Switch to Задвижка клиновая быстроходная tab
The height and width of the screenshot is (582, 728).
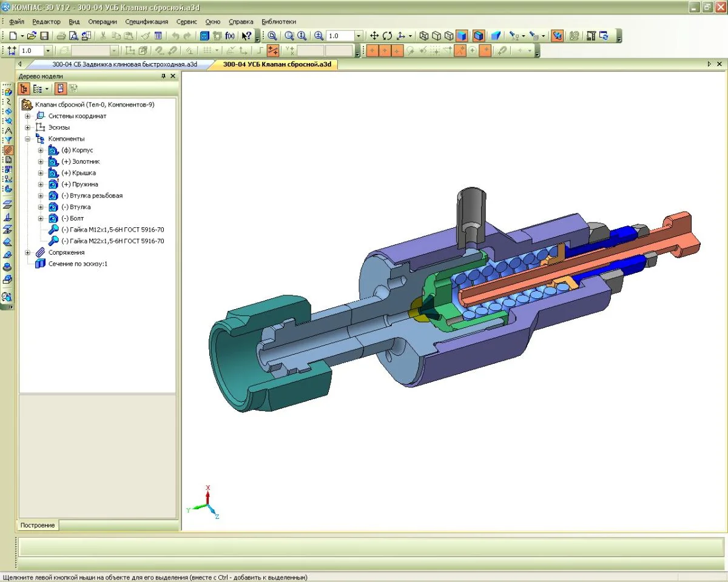point(124,64)
